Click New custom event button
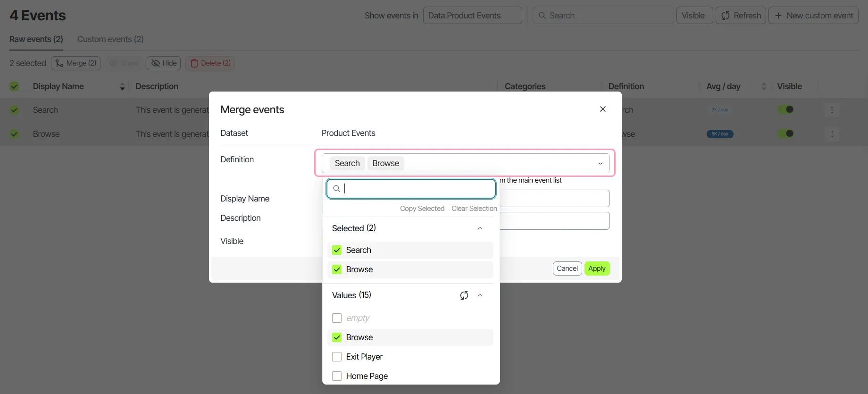 point(813,16)
